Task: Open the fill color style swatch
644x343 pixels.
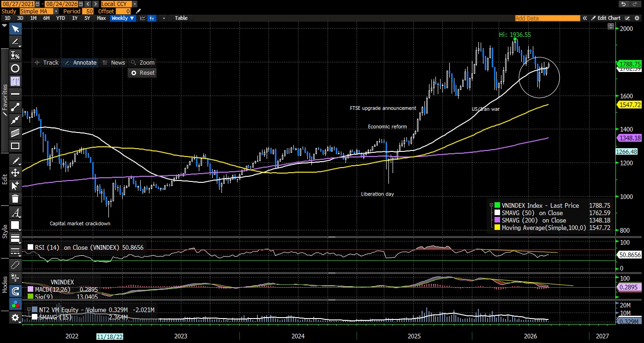Action: tap(15, 226)
